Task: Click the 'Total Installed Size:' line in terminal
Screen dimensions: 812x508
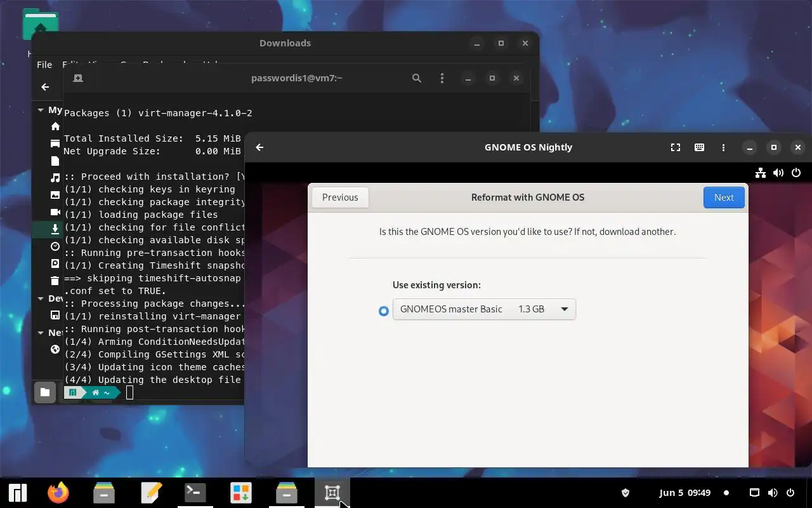Action: point(152,138)
